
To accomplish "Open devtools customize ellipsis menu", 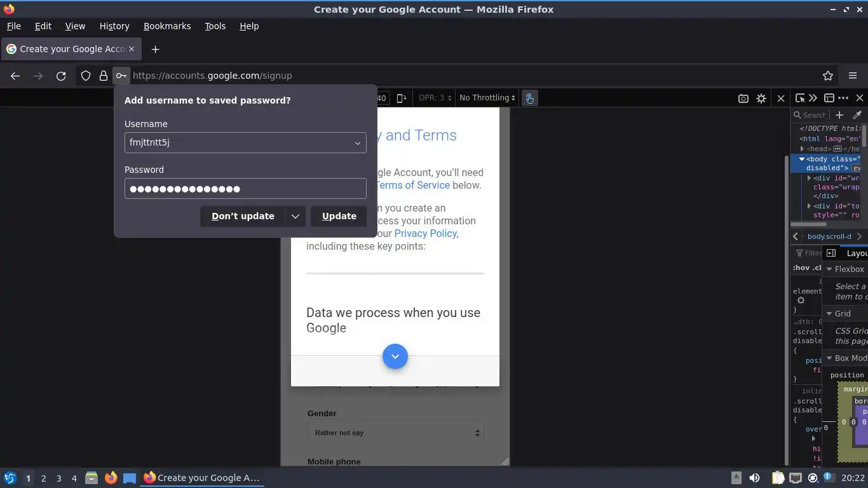I will 843,98.
